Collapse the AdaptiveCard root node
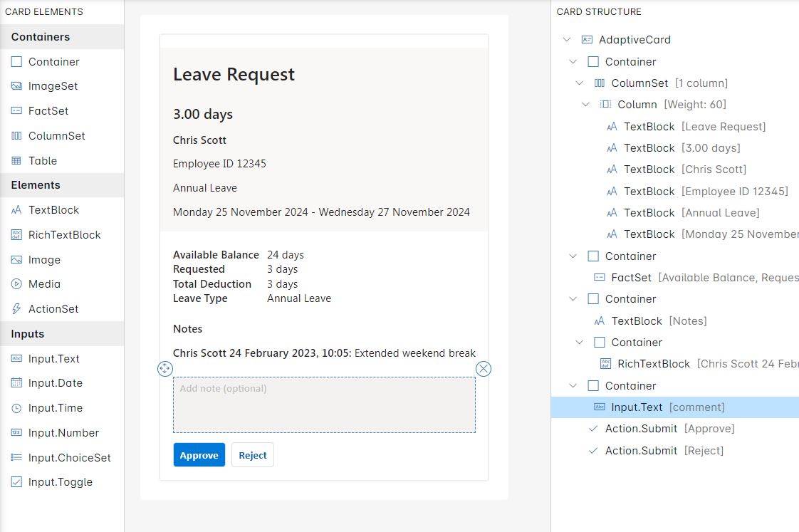Screen dimensions: 799x532 (567, 40)
